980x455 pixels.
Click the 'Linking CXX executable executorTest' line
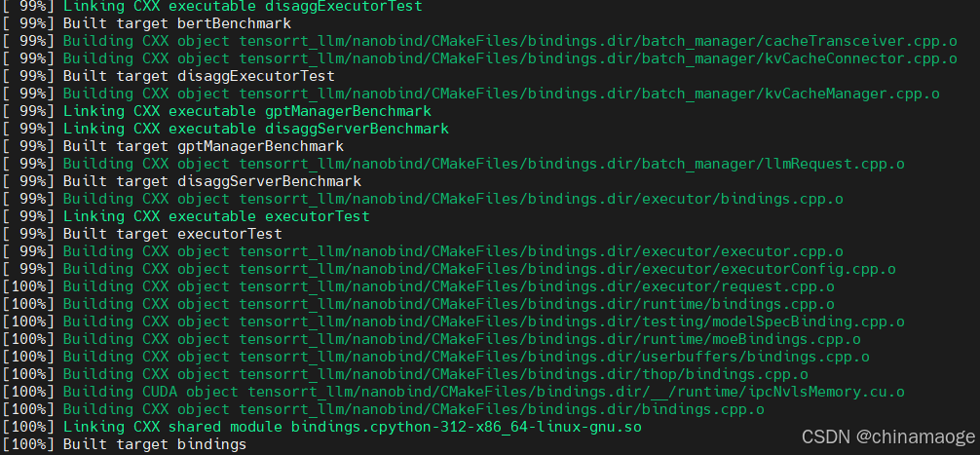(x=186, y=216)
